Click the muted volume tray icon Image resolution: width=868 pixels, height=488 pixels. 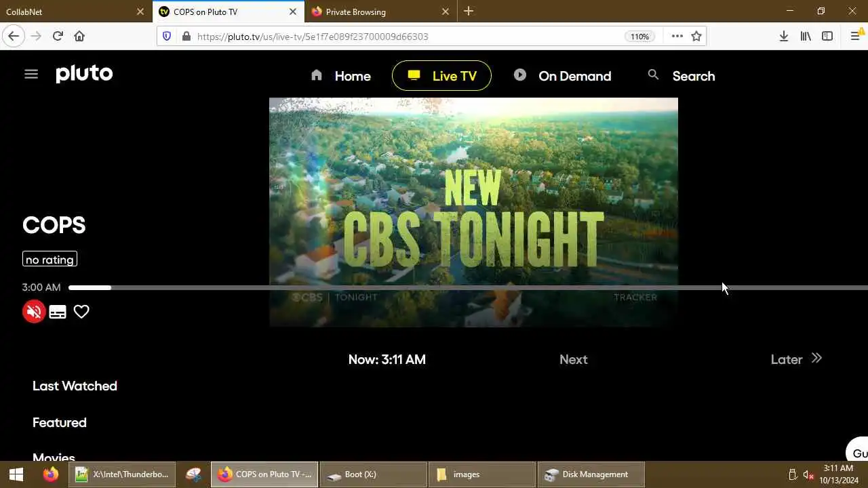(808, 474)
